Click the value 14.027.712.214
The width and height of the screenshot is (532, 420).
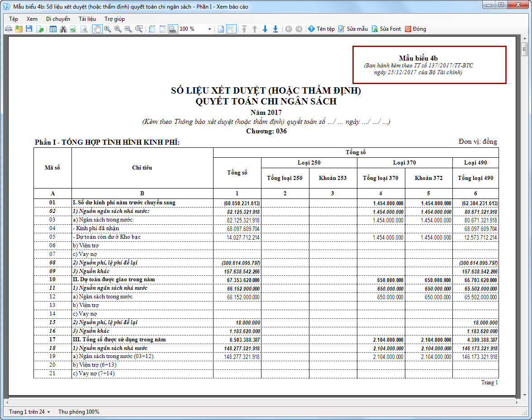point(243,237)
